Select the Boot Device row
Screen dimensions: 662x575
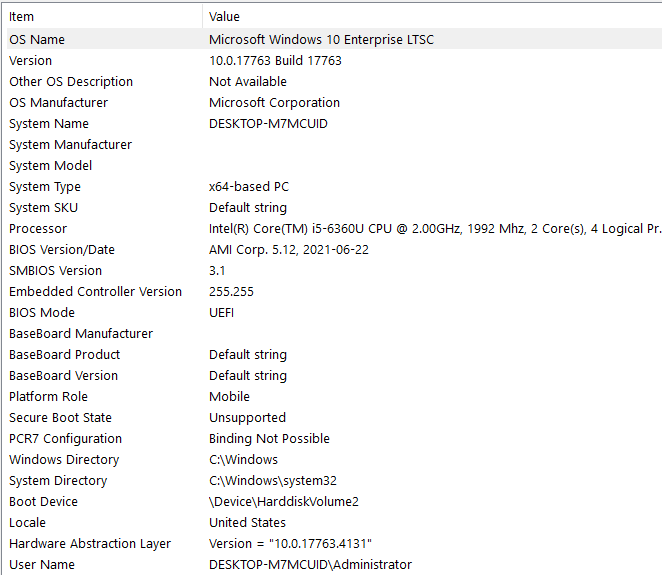[43, 502]
